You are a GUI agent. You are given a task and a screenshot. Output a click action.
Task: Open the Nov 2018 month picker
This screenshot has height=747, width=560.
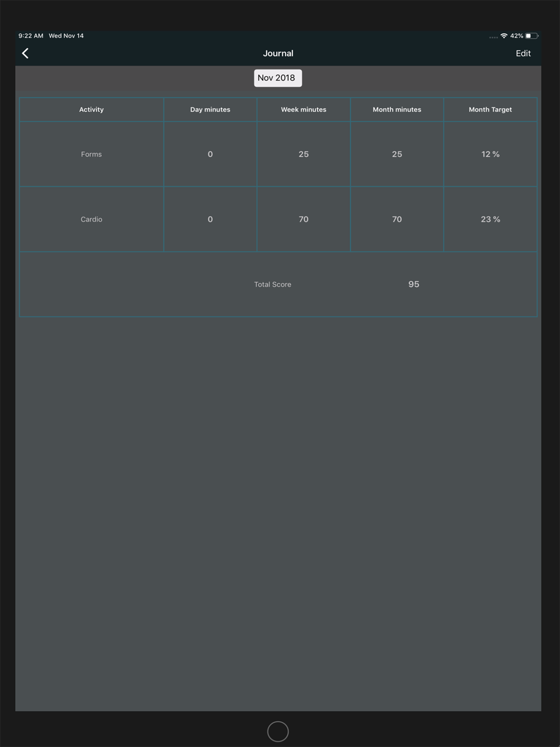[278, 78]
